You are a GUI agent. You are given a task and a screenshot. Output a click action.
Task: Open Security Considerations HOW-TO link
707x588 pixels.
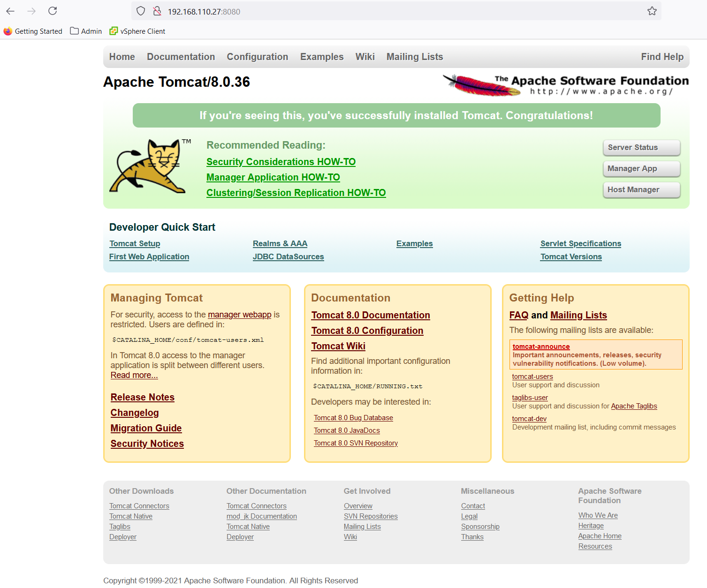point(281,162)
